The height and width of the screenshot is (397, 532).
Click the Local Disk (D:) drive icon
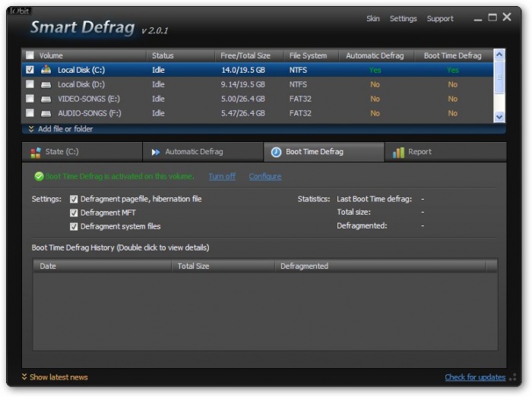[x=46, y=85]
